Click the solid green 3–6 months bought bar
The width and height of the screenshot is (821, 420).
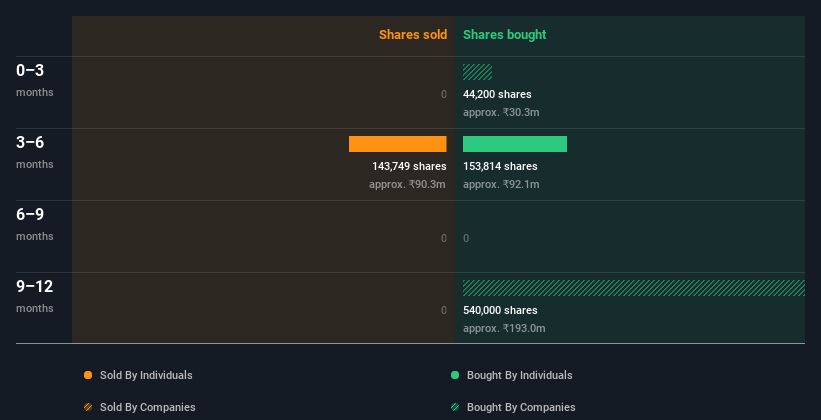tap(515, 144)
